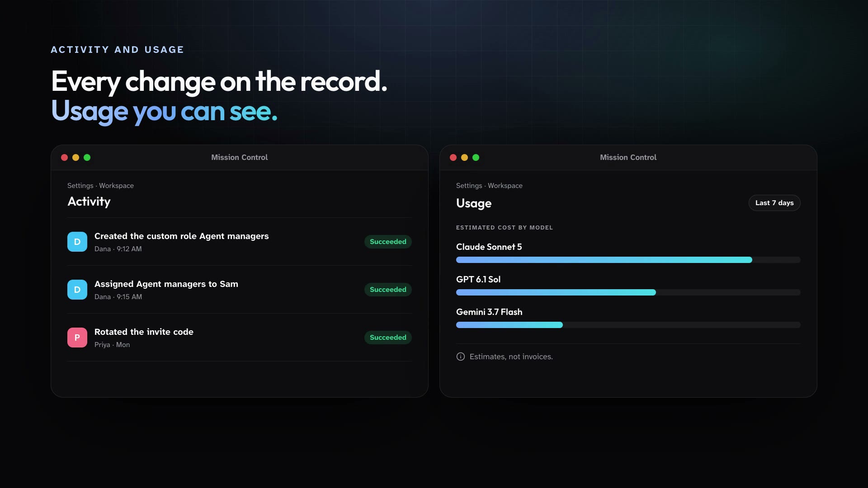
Task: Click the Claude Sonnet 5 model label
Action: 489,247
